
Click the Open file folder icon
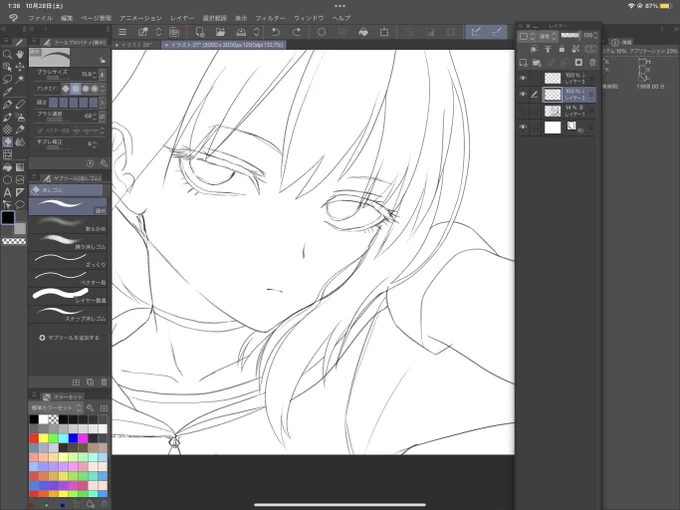pyautogui.click(x=220, y=32)
